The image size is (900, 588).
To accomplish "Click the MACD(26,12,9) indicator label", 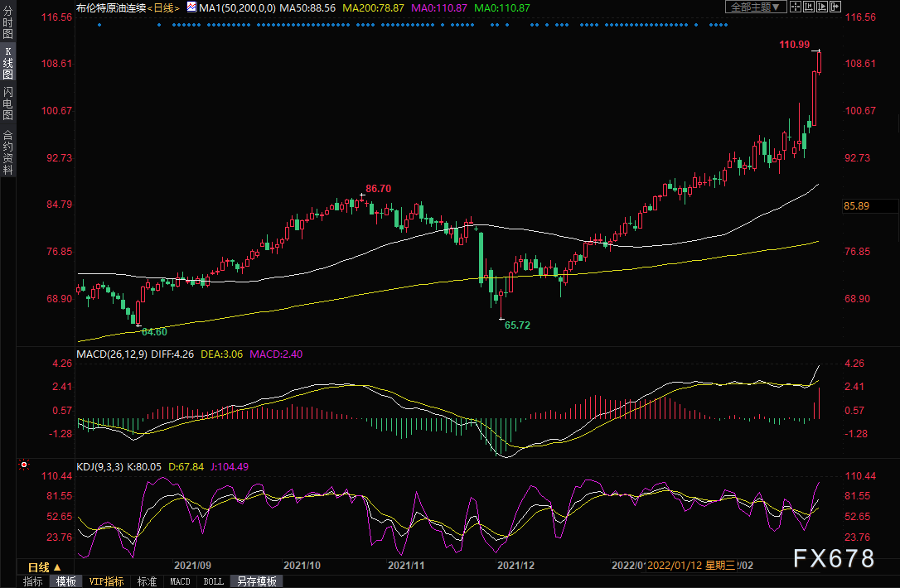I will (x=112, y=354).
